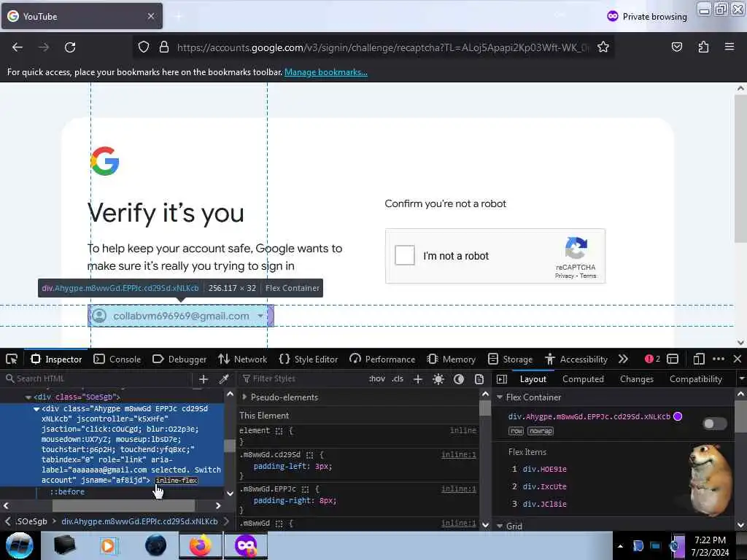Show hidden taskbar tray icons arrow
This screenshot has width=747, height=560.
pos(620,546)
